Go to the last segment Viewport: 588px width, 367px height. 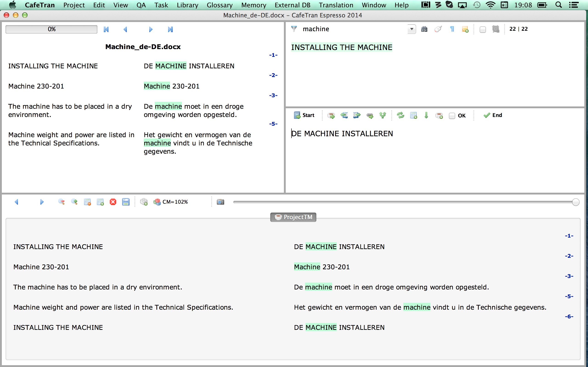coord(170,29)
